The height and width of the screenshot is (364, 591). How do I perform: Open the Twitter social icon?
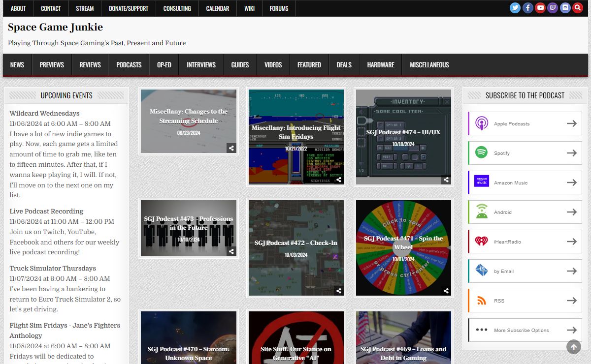[x=515, y=8]
